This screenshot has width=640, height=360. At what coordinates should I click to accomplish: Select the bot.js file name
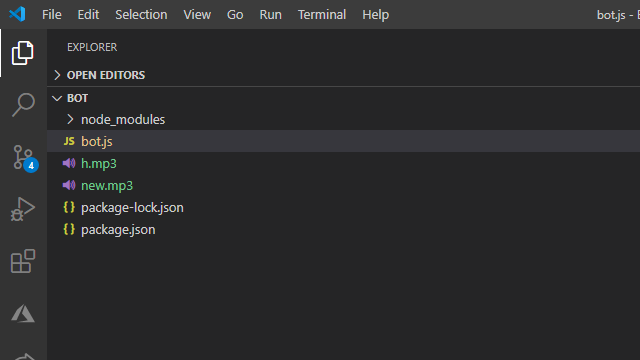(97, 141)
